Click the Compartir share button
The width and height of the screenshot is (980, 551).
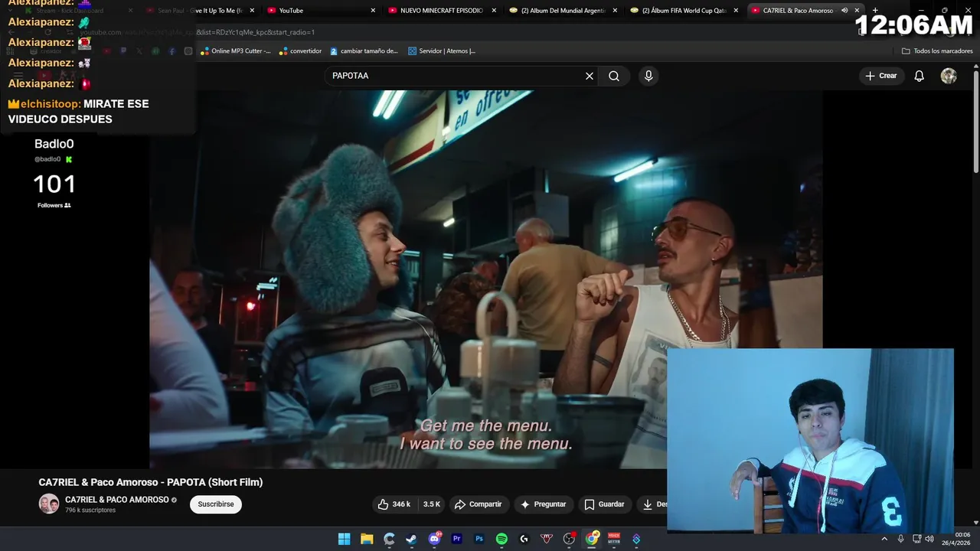478,504
